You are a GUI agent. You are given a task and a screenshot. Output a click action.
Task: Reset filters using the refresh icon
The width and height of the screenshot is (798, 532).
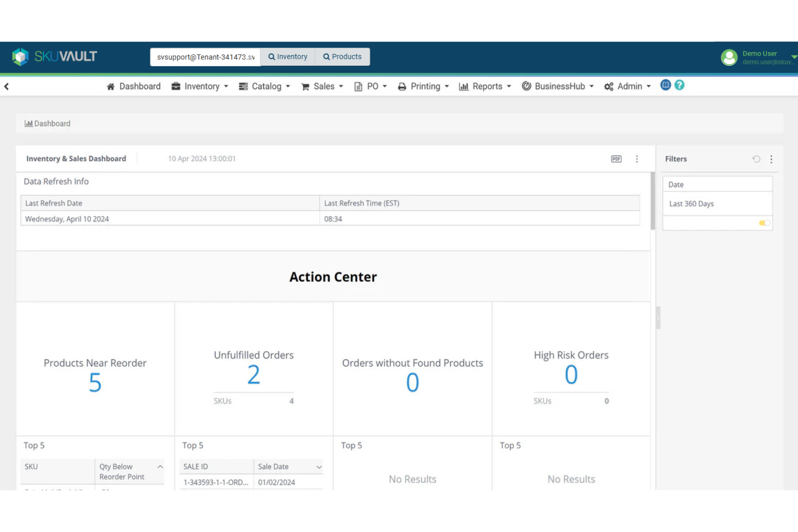tap(756, 159)
